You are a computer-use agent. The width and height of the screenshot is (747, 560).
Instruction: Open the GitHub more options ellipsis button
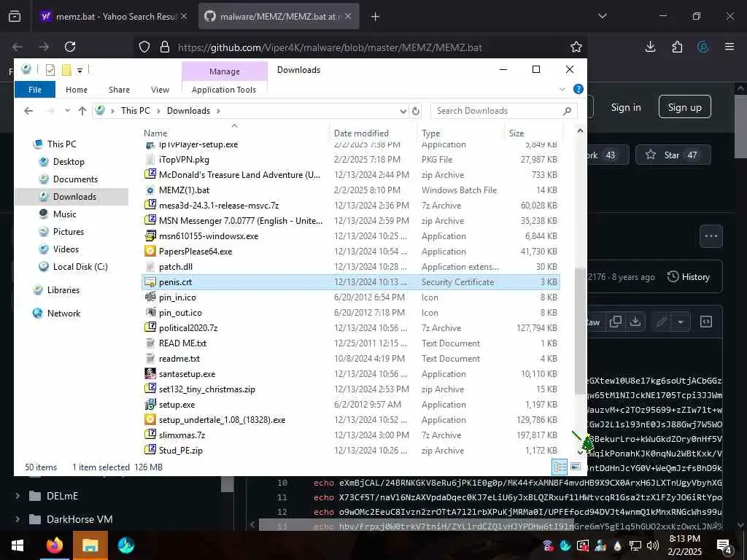point(711,236)
